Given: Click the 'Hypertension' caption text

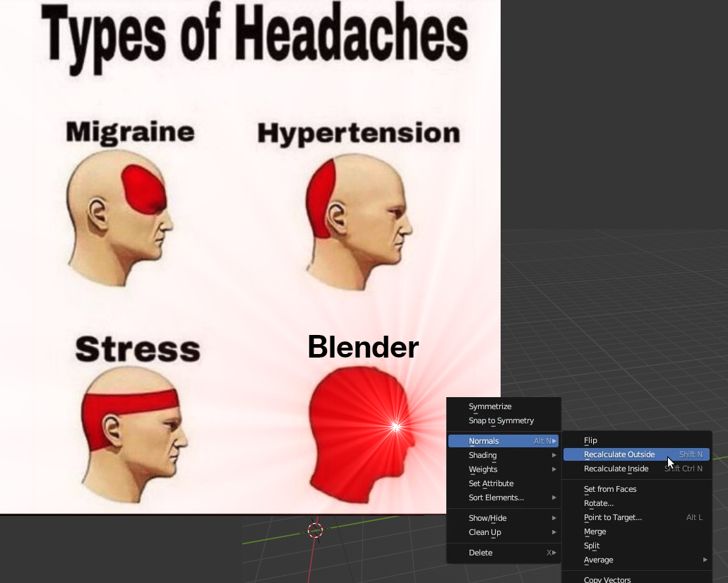Looking at the screenshot, I should pos(359,134).
